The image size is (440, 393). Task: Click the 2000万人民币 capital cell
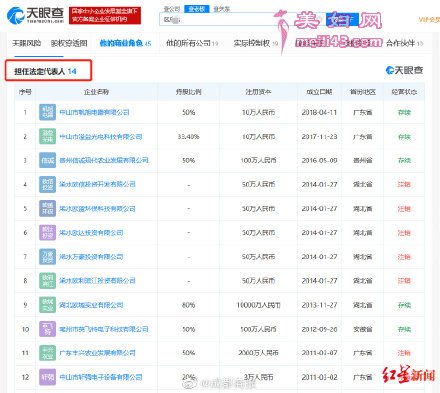[x=258, y=353]
